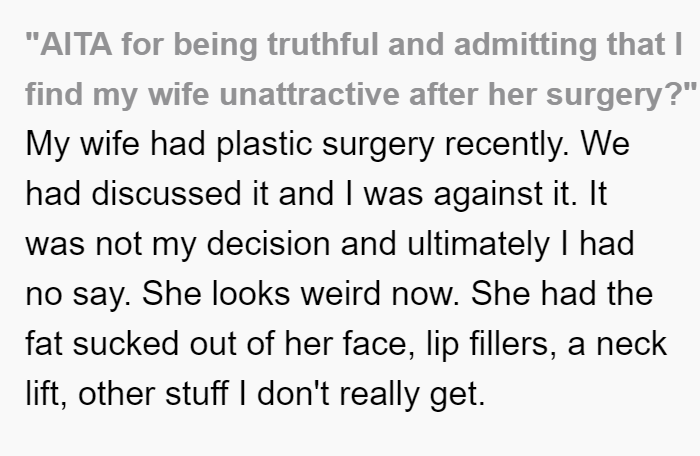700x456 pixels.
Task: Click the sentence "My wife had plastic surgery recently"
Action: (x=297, y=145)
